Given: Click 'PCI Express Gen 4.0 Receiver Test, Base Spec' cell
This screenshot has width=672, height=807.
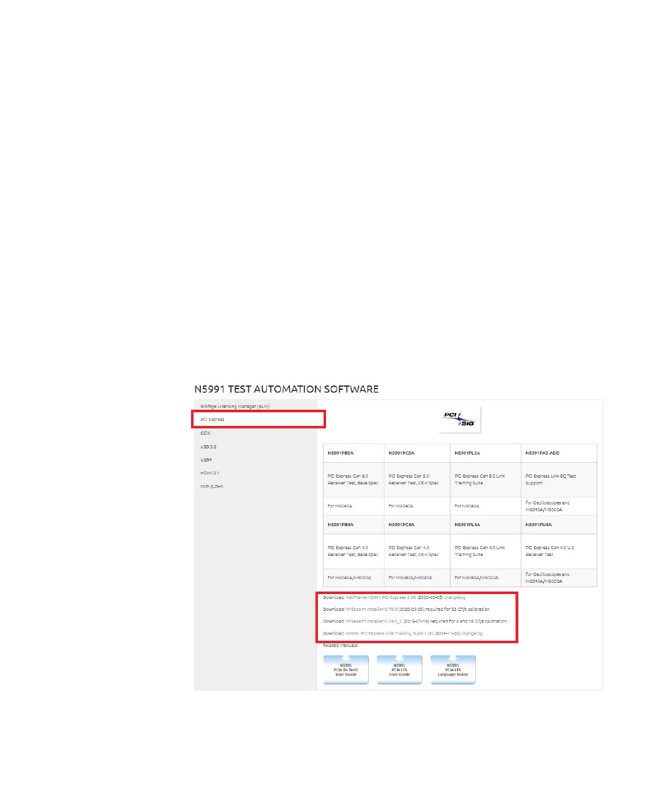Looking at the screenshot, I should click(353, 551).
